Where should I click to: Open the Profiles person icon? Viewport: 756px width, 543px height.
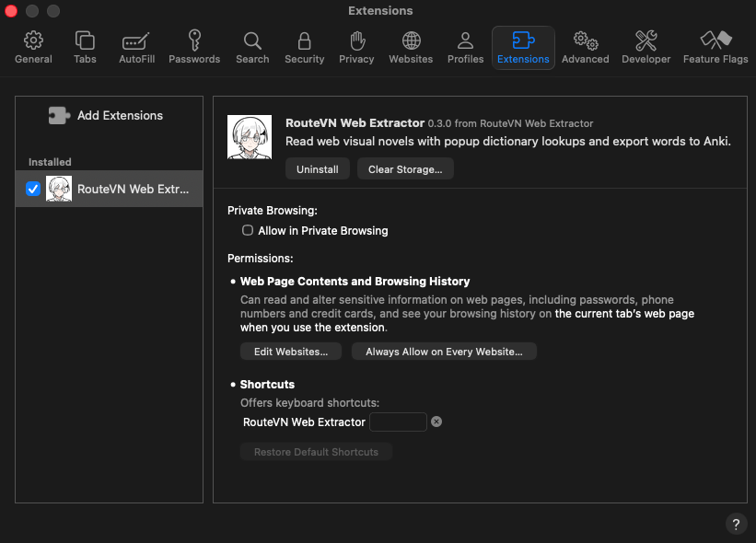tap(465, 40)
